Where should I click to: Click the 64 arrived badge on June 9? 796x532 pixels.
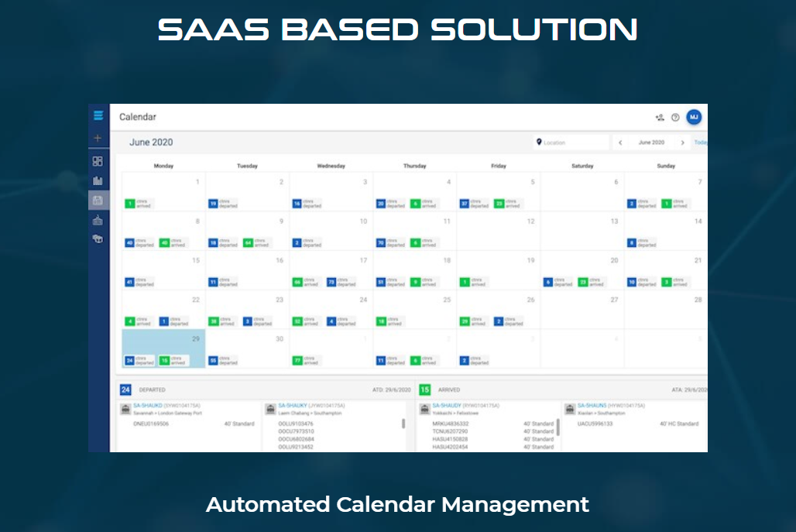256,243
